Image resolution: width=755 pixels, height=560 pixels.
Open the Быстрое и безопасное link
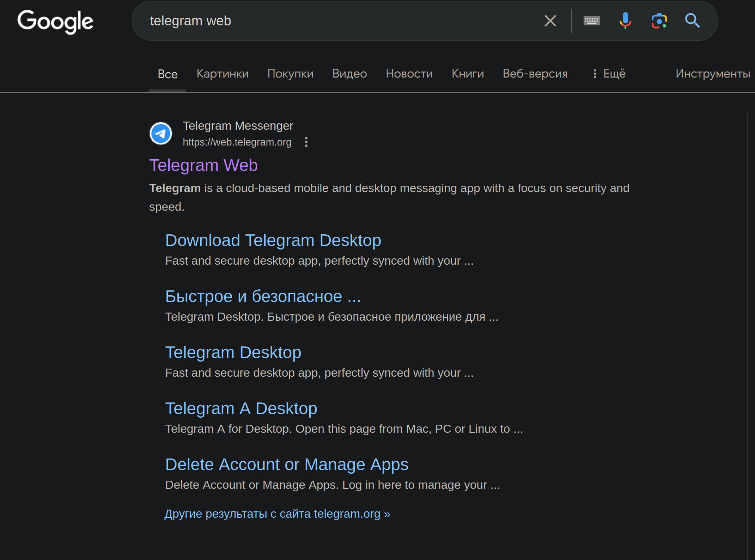pos(263,296)
